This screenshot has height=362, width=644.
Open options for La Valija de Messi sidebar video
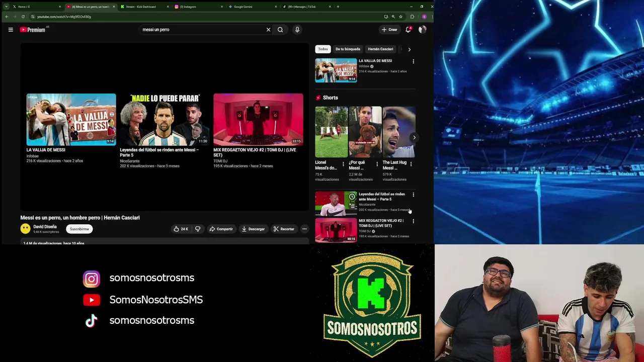(x=414, y=62)
